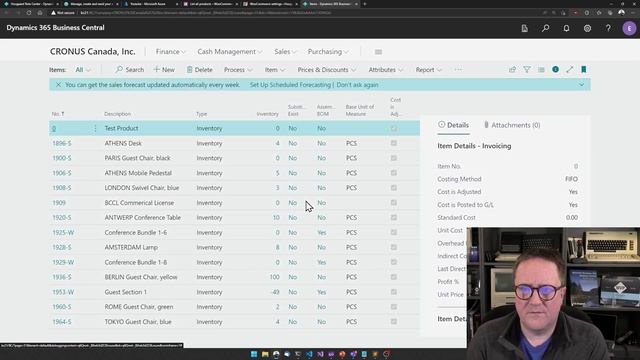This screenshot has width=640, height=360.
Task: Toggle Cost is Adjusted checkbox for ANTWERP Conference Table
Action: pyautogui.click(x=393, y=218)
